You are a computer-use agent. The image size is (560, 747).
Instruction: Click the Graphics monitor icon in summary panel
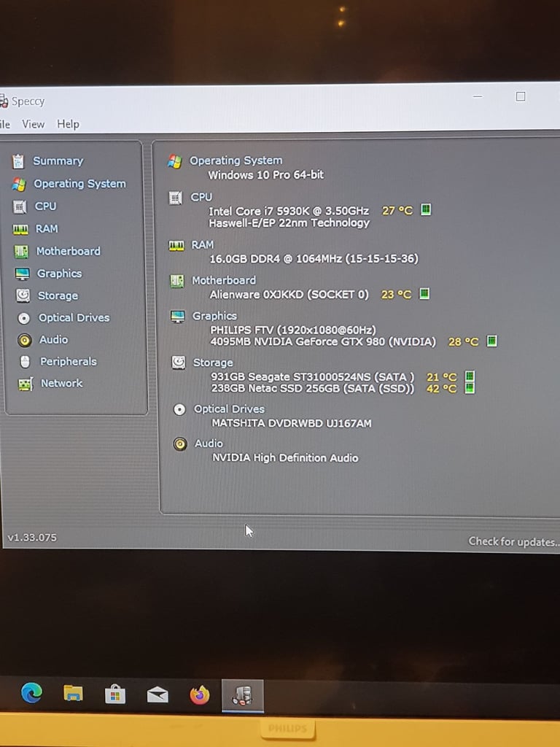(x=178, y=317)
